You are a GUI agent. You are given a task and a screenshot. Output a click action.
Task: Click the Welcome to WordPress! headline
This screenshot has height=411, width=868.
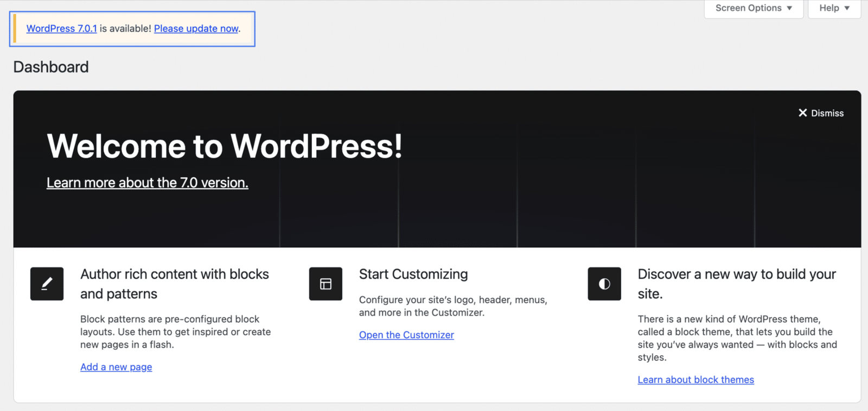[x=225, y=146]
